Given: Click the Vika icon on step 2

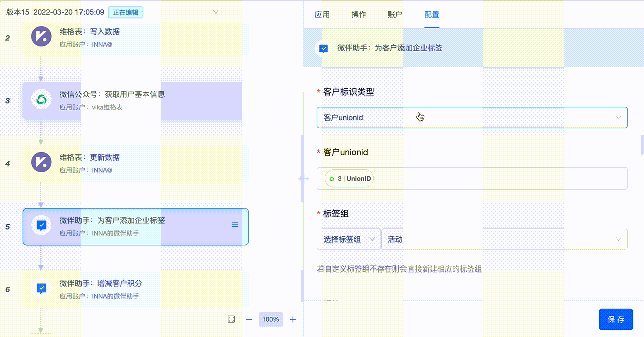Looking at the screenshot, I should pyautogui.click(x=42, y=37).
